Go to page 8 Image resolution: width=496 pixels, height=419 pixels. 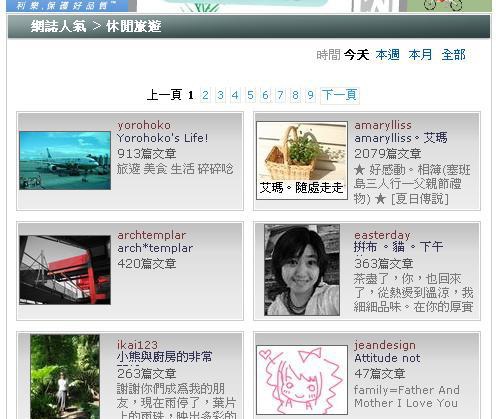[295, 95]
